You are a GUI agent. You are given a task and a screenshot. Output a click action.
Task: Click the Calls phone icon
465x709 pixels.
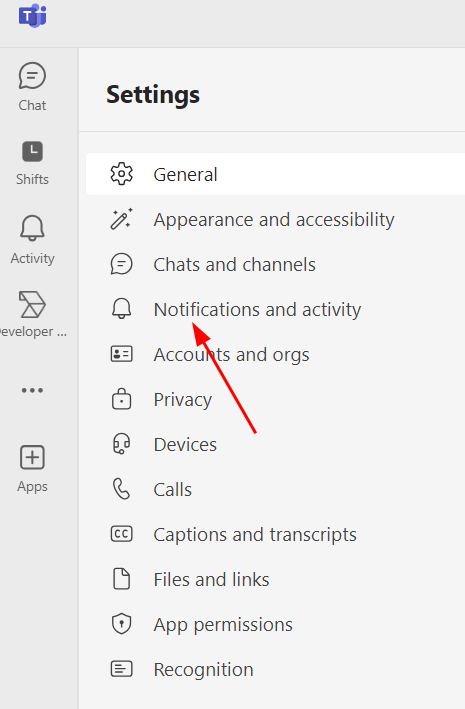122,489
